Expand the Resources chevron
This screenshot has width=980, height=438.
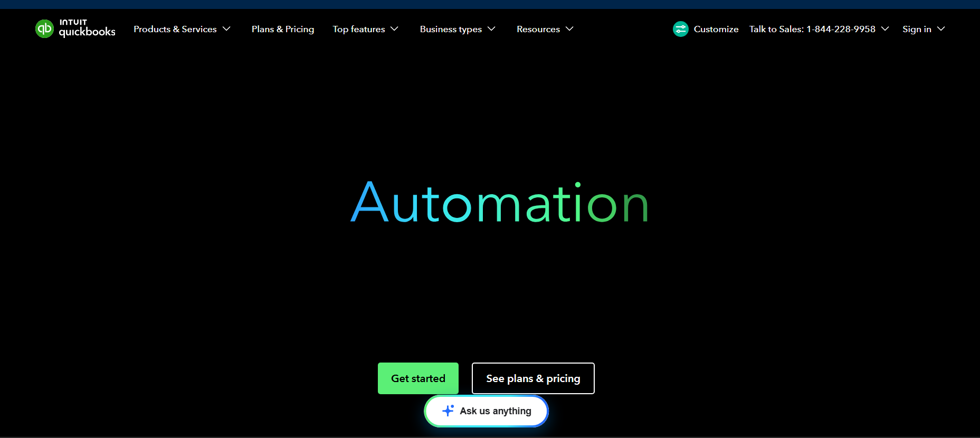(569, 29)
